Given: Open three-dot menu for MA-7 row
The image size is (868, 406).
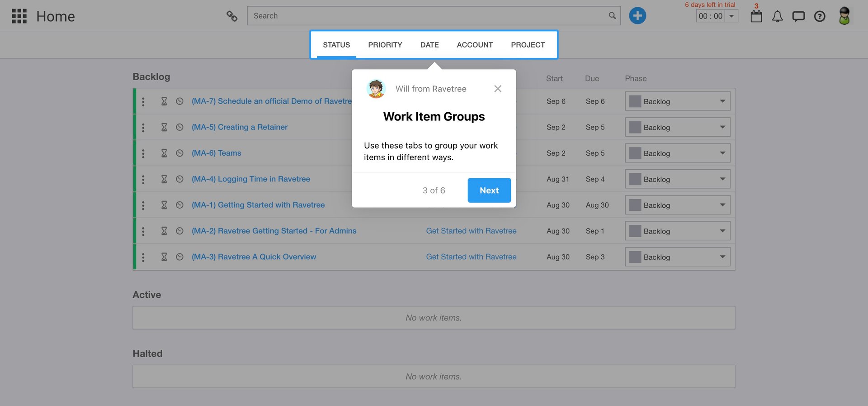Looking at the screenshot, I should pos(143,101).
